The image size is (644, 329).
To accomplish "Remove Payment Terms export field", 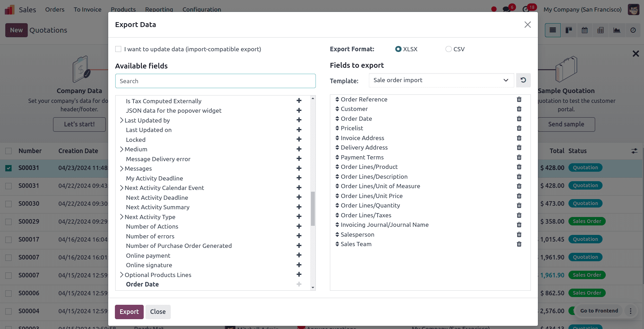I will coord(519,157).
